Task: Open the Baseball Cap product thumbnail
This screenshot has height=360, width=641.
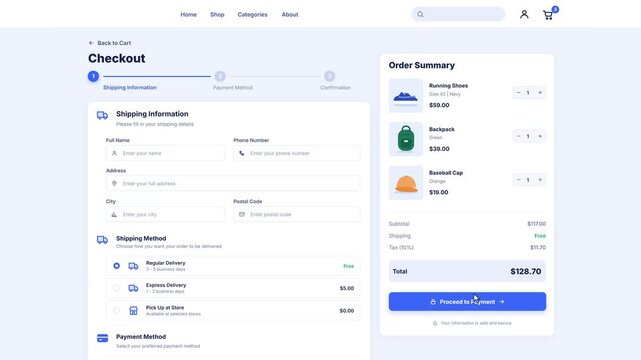Action: 406,183
